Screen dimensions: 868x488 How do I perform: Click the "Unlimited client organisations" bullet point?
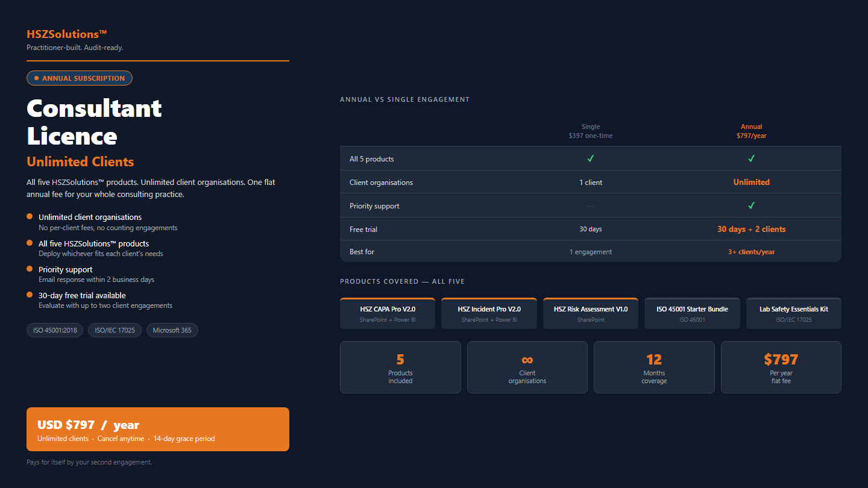(x=90, y=217)
